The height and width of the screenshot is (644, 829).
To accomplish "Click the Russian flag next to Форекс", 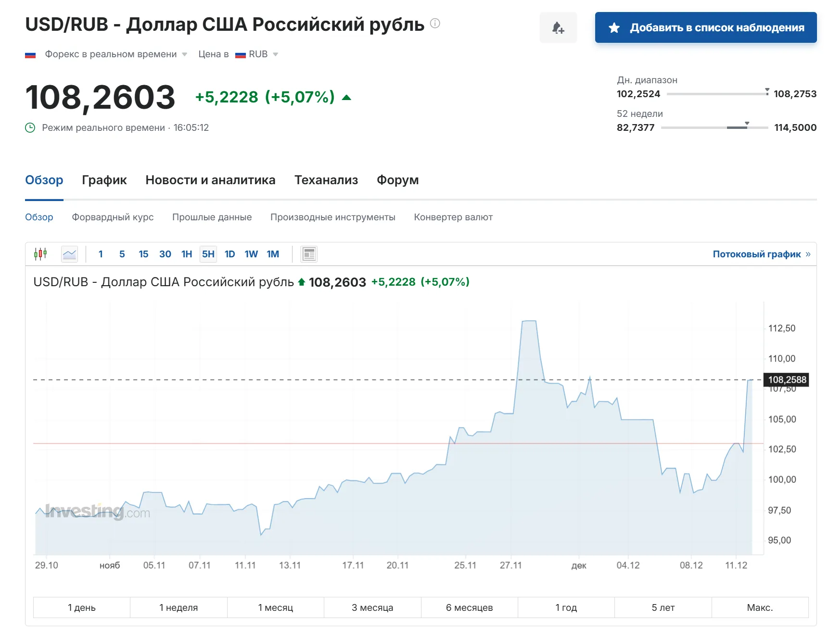I will pyautogui.click(x=30, y=55).
